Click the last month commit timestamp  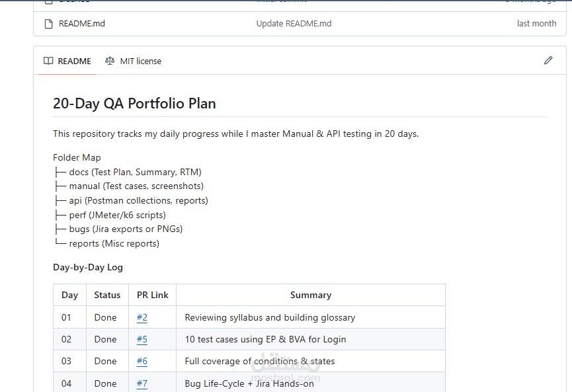[x=536, y=23]
